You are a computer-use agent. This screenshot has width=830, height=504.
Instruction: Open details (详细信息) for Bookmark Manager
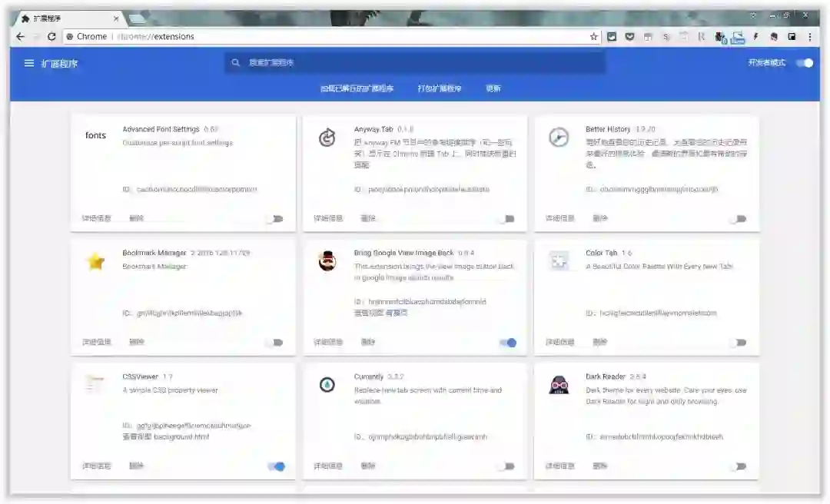[96, 342]
